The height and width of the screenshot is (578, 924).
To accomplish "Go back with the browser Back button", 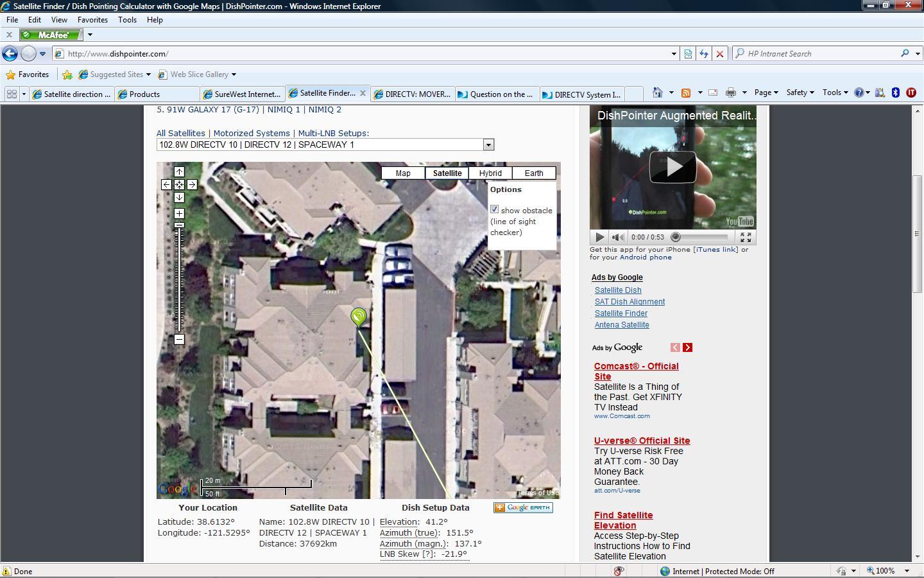I will [10, 54].
